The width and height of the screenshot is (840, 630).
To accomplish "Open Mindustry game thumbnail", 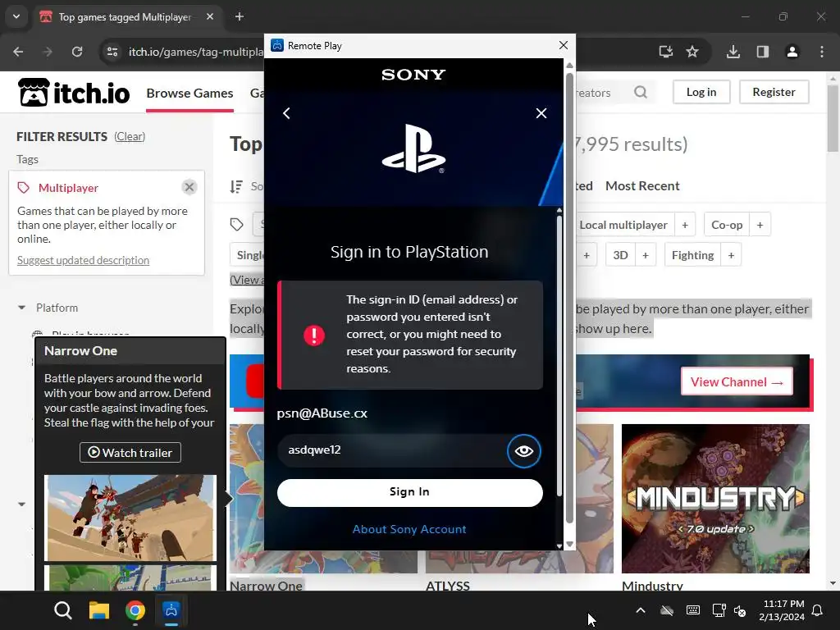I will pyautogui.click(x=715, y=499).
